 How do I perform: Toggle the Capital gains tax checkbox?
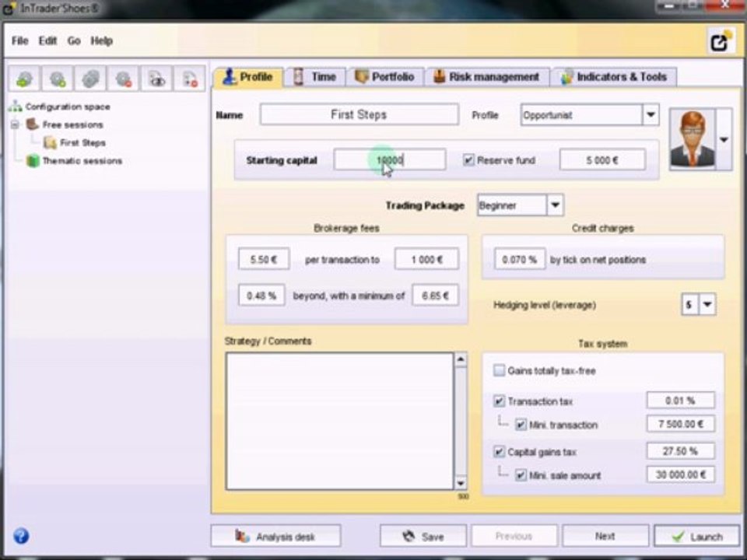pos(499,451)
